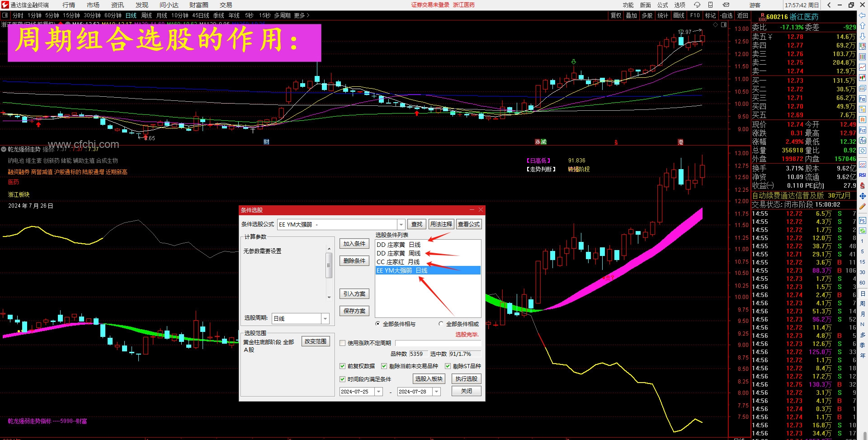The image size is (868, 440).
Task: Click the 叠加 overlay toolbar button
Action: tap(632, 15)
